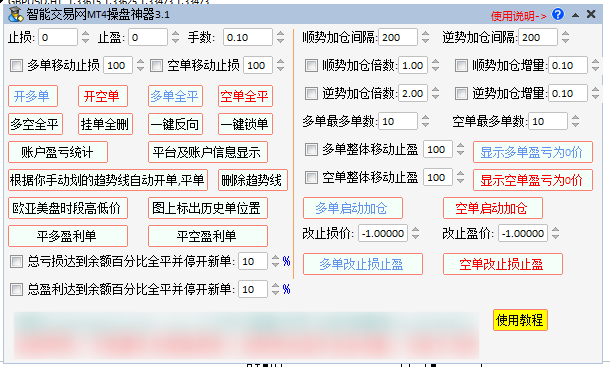The height and width of the screenshot is (367, 610).
Task: Show 平台及账户信息显示
Action: (x=208, y=152)
